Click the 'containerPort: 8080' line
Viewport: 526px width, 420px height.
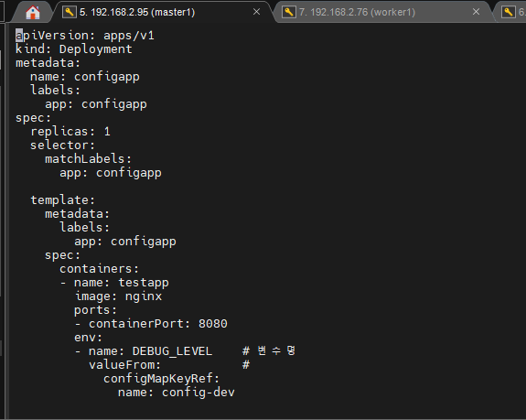tap(151, 324)
